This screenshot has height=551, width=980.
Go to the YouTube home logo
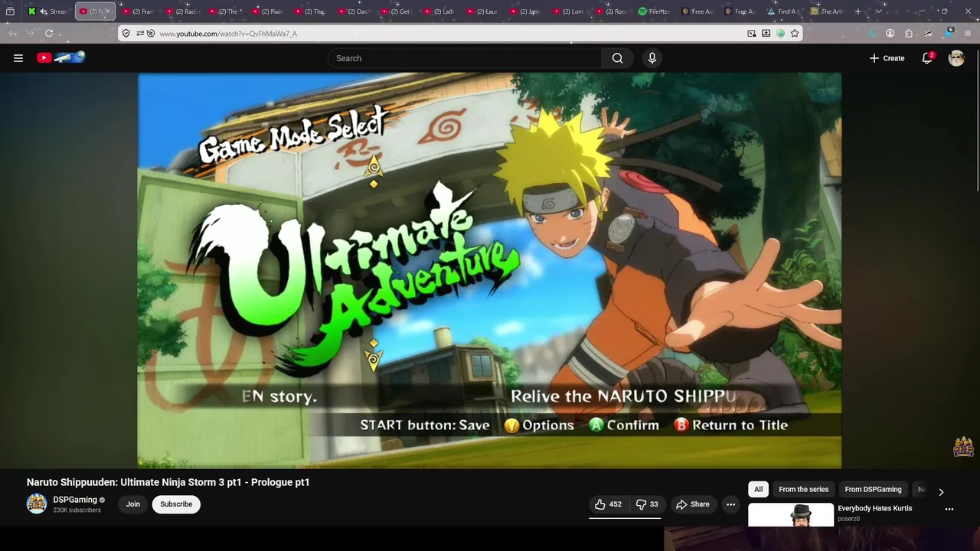click(60, 57)
